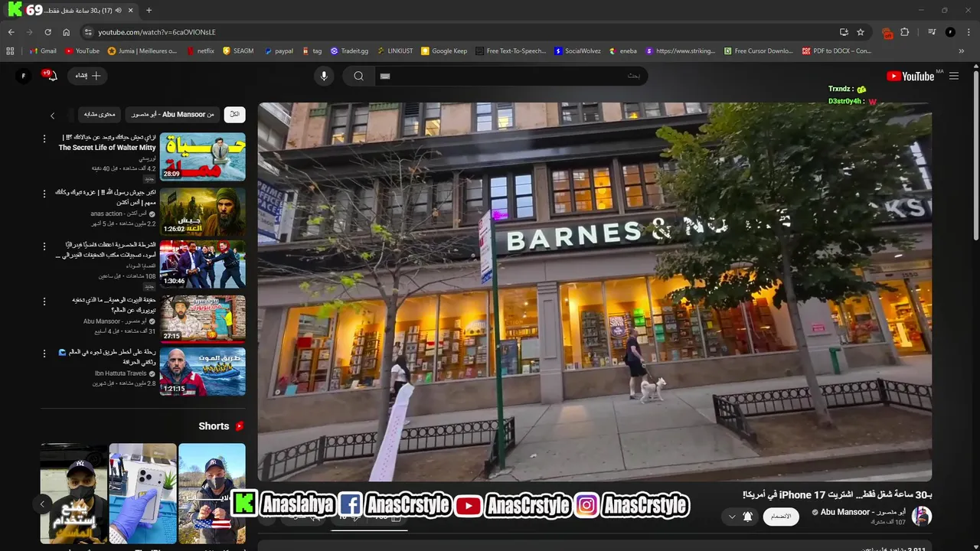980x551 pixels.
Task: Click the 'Ibn Hattuta Travels' channel name
Action: point(121,373)
